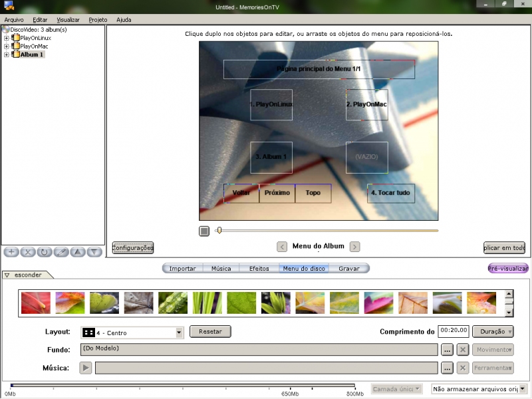Click the refresh circular arrow icon
Viewport: 532px width, 399px height.
pos(45,252)
